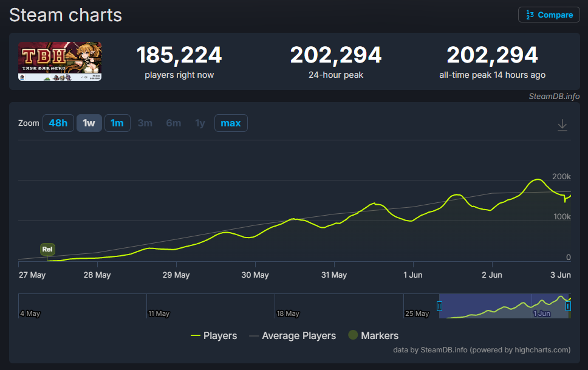Click the 31 May axis label
Screen dimensions: 588x370
click(x=334, y=275)
